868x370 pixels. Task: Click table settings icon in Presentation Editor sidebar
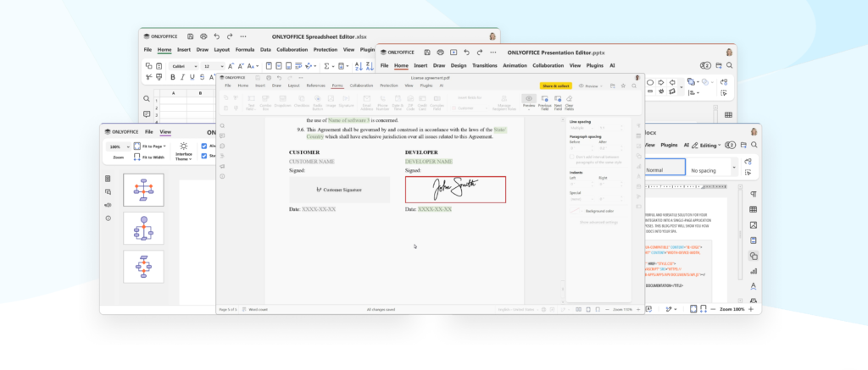(728, 114)
